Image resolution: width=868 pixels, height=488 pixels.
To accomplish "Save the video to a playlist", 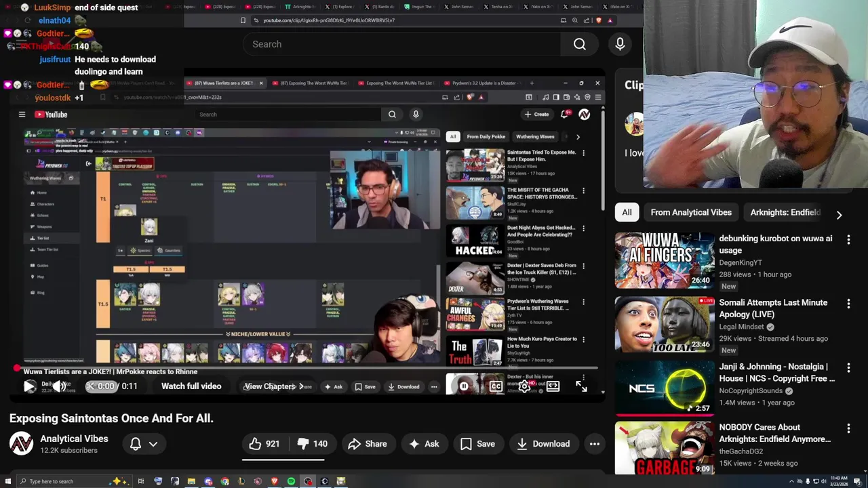I will [x=478, y=444].
